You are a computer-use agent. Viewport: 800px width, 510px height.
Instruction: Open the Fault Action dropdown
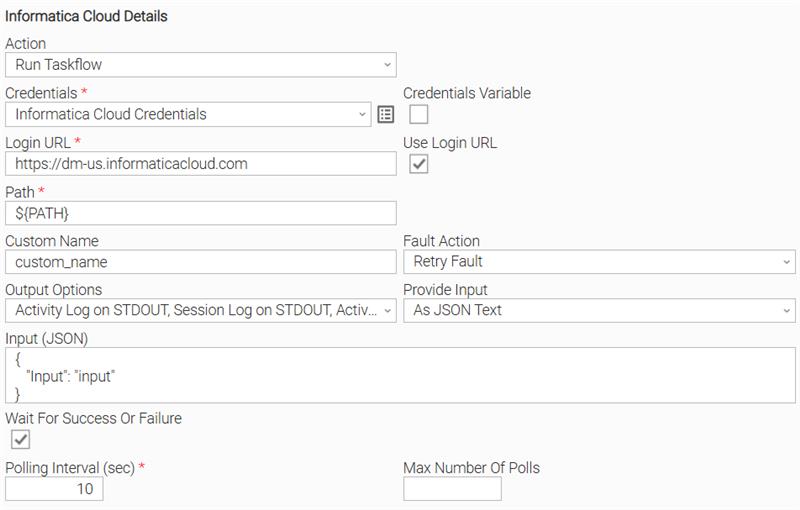pos(599,262)
